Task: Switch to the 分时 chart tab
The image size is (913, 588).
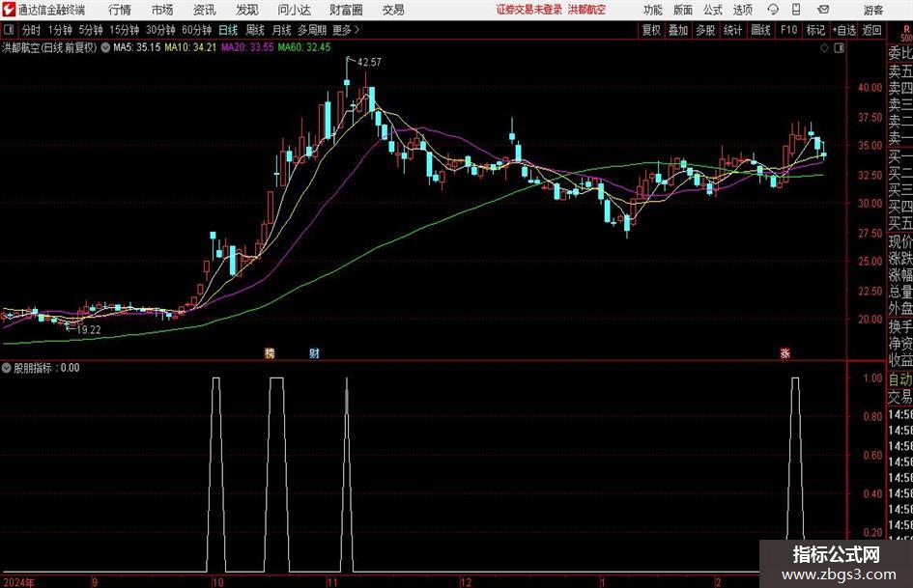Action: pyautogui.click(x=31, y=30)
